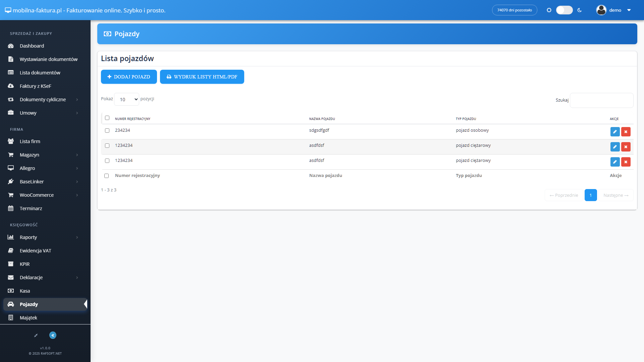Expand the Deklaracje submenu chevron
The image size is (644, 362).
point(77,278)
